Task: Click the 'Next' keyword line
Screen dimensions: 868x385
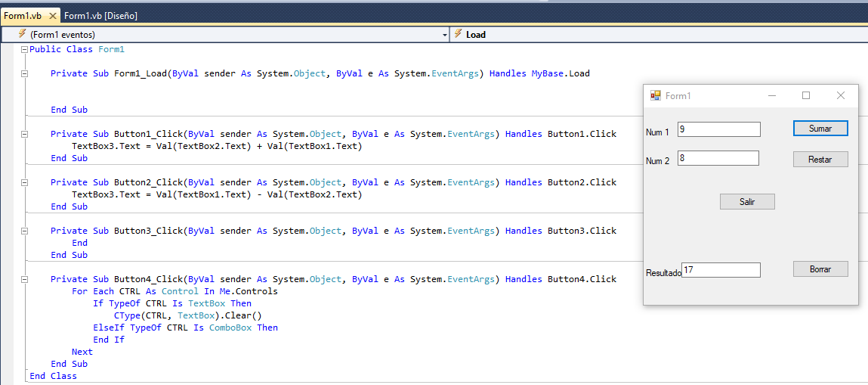Action: pos(82,352)
